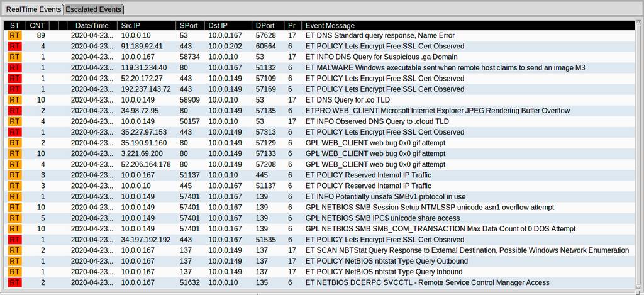Screen dimensions: 644x295
Task: Sort by the CNT column header
Action: pyautogui.click(x=38, y=25)
